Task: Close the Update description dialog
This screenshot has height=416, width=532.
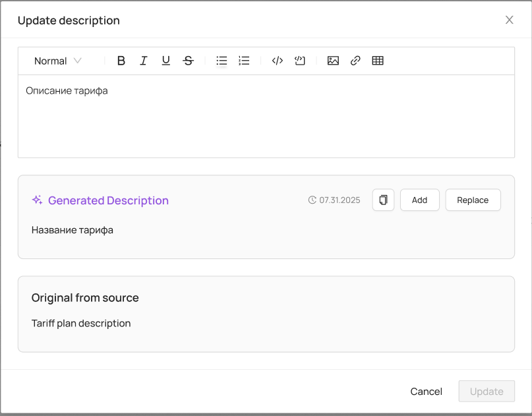Action: click(509, 20)
